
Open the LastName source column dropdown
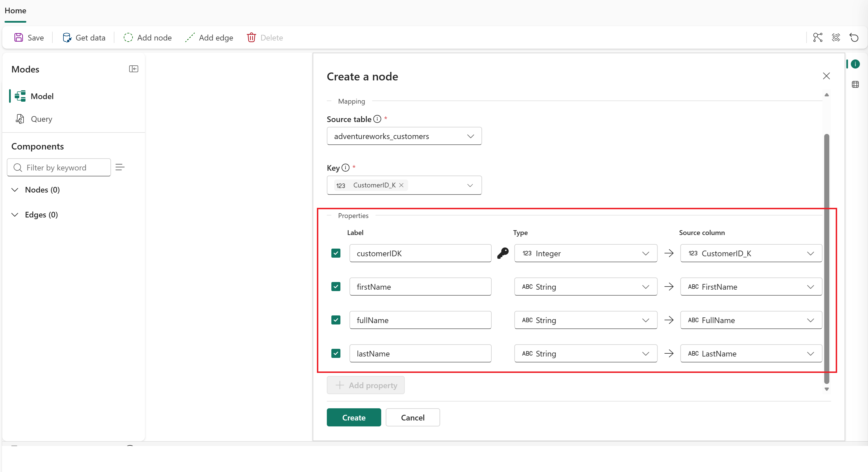click(751, 353)
